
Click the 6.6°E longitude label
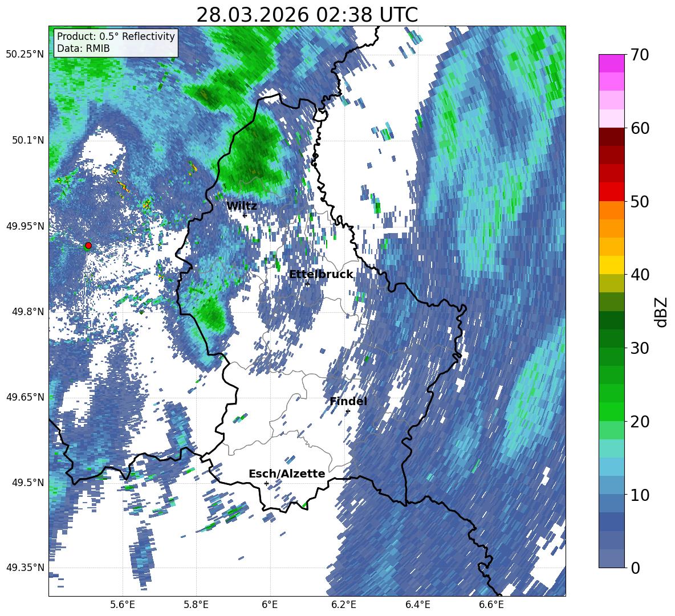491,605
